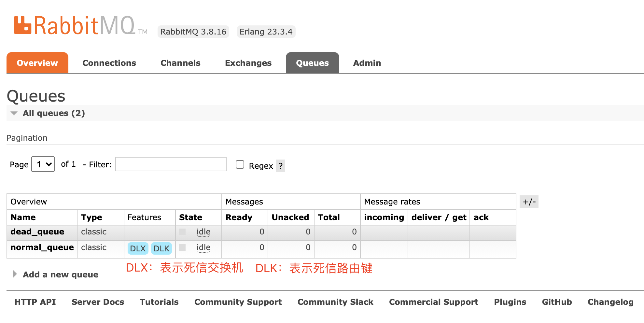644x323 pixels.
Task: Open the normal_queue details
Action: coord(42,247)
